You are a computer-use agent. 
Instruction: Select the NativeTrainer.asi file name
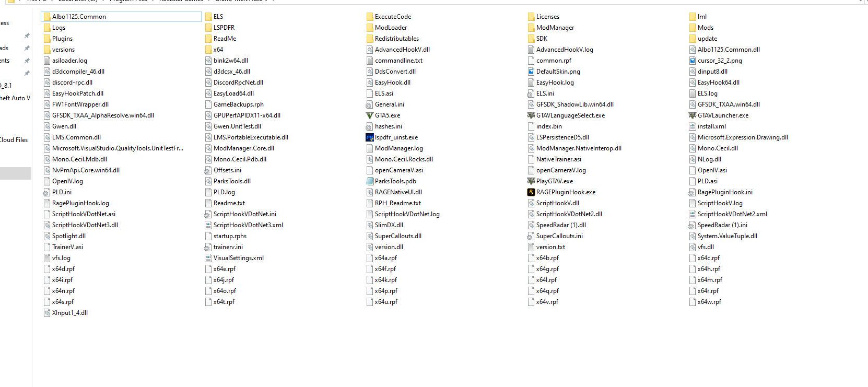[x=559, y=159]
